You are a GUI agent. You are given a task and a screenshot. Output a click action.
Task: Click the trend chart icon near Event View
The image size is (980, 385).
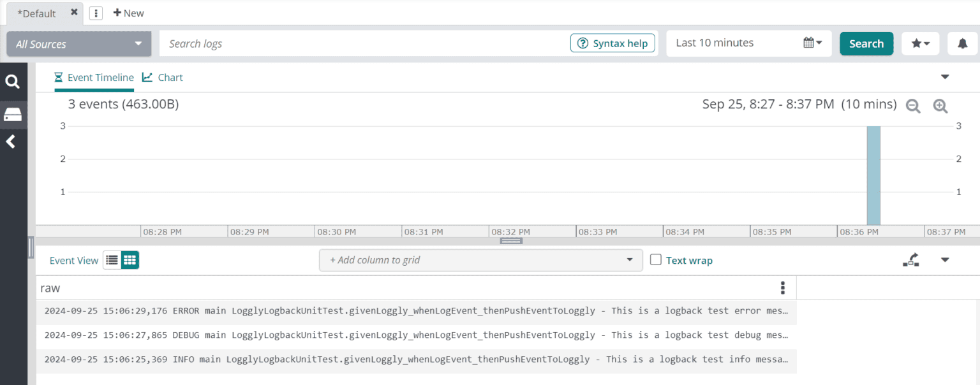pyautogui.click(x=911, y=260)
